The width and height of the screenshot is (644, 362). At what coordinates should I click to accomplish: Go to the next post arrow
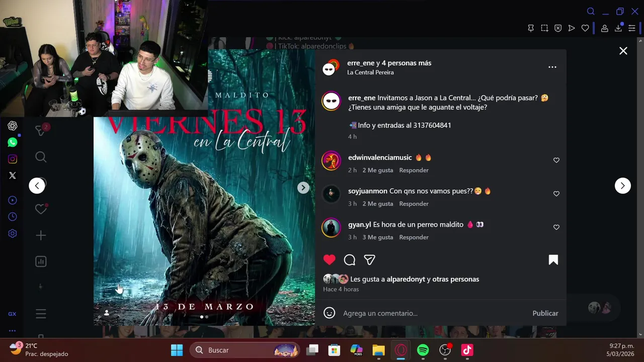623,186
